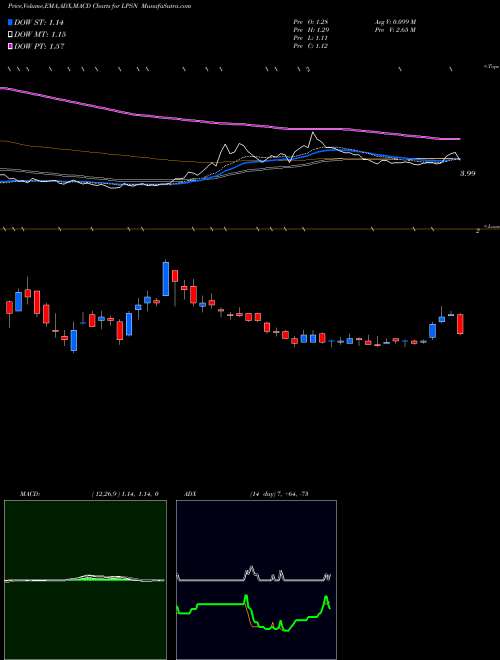Click the MACD (12,26,9) values text
The width and height of the screenshot is (500, 660).
pyautogui.click(x=125, y=494)
